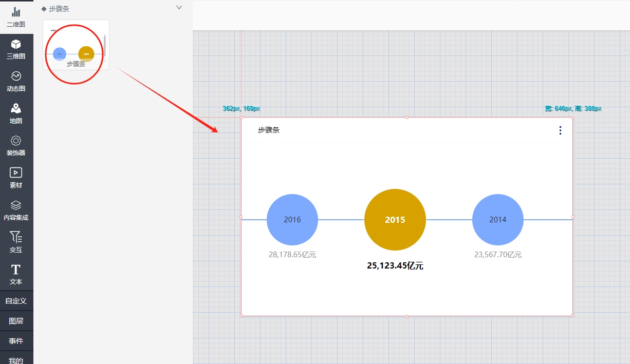This screenshot has width=630, height=364.
Task: Open 内容集成 content integration
Action: click(x=16, y=210)
